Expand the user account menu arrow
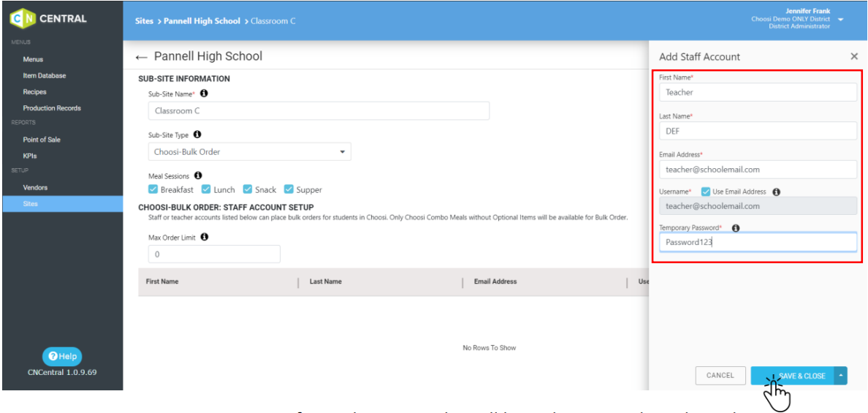The height and width of the screenshot is (413, 868). point(840,20)
